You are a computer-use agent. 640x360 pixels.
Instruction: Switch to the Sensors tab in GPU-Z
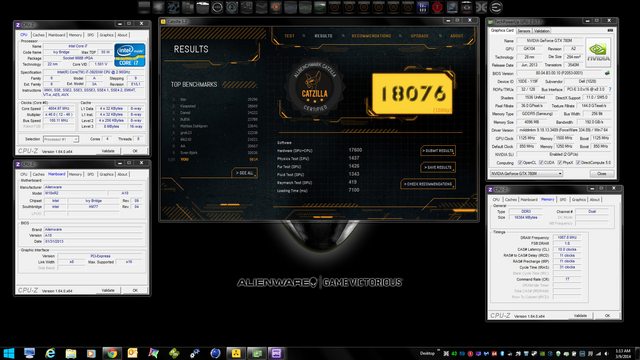click(524, 31)
